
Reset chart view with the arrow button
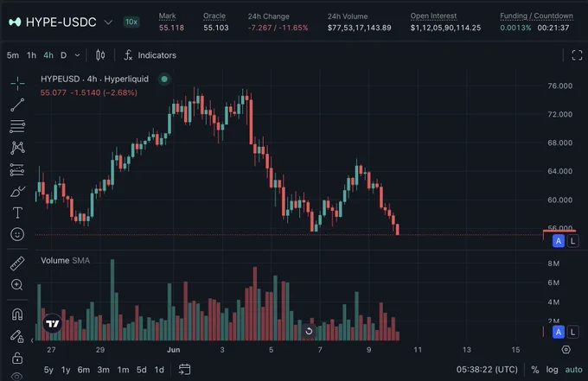point(309,331)
